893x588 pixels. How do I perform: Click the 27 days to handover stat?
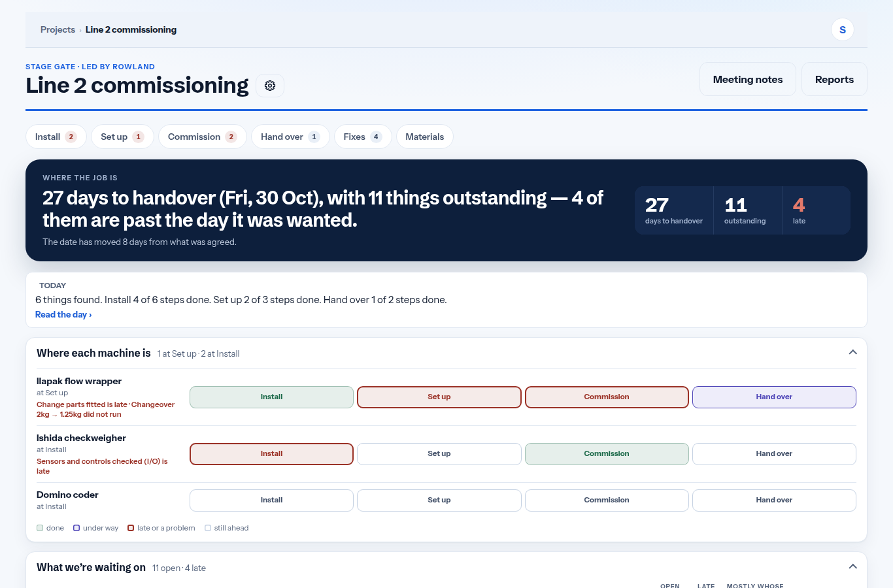(x=674, y=210)
